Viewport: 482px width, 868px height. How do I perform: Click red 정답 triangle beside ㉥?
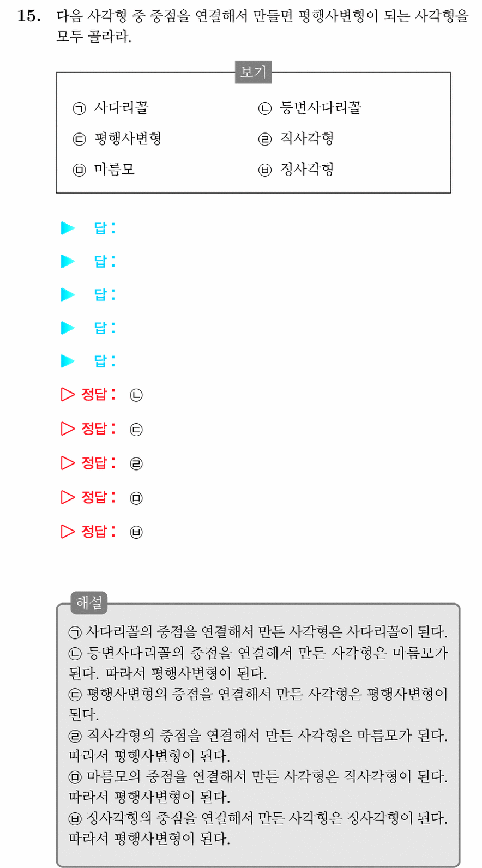pyautogui.click(x=68, y=531)
